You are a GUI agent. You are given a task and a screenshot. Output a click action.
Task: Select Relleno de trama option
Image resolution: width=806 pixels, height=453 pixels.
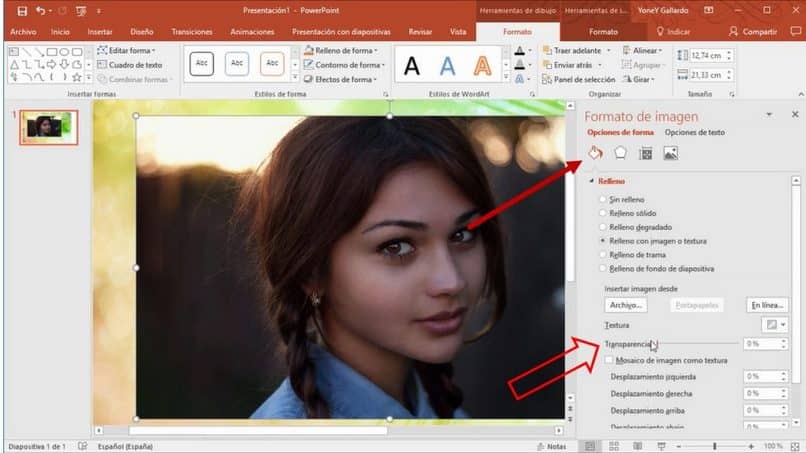point(632,255)
